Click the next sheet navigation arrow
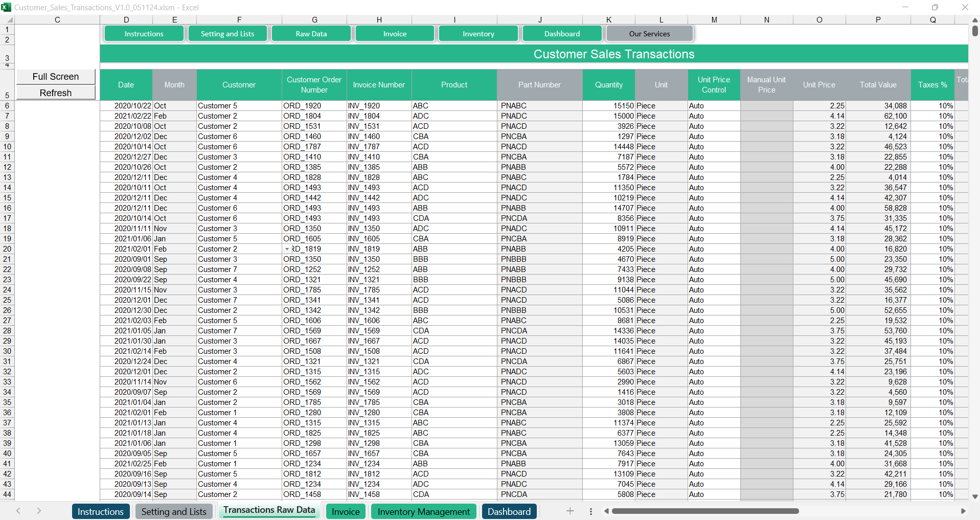The height and width of the screenshot is (520, 980). [x=39, y=511]
